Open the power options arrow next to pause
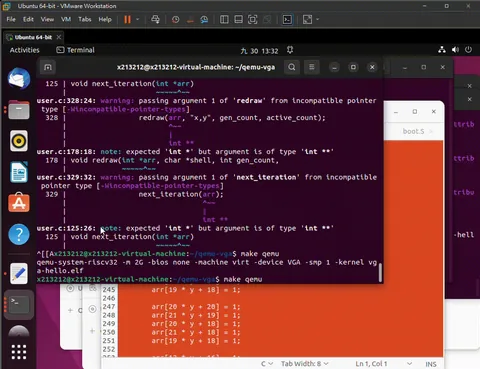The image size is (480, 369). pos(138,20)
